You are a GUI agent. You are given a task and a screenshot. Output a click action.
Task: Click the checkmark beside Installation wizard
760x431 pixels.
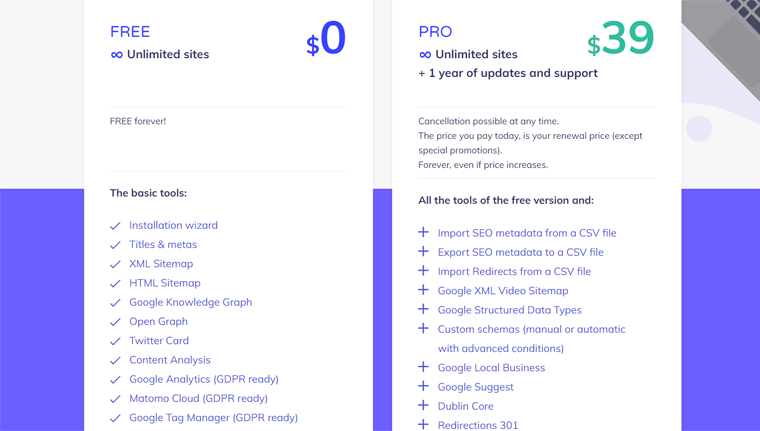pos(115,226)
